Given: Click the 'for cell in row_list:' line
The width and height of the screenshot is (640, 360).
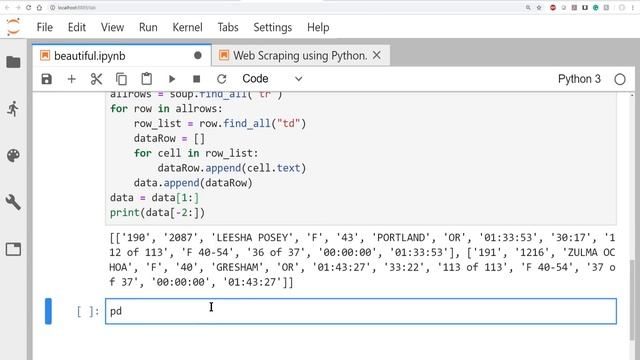Looking at the screenshot, I should [196, 153].
